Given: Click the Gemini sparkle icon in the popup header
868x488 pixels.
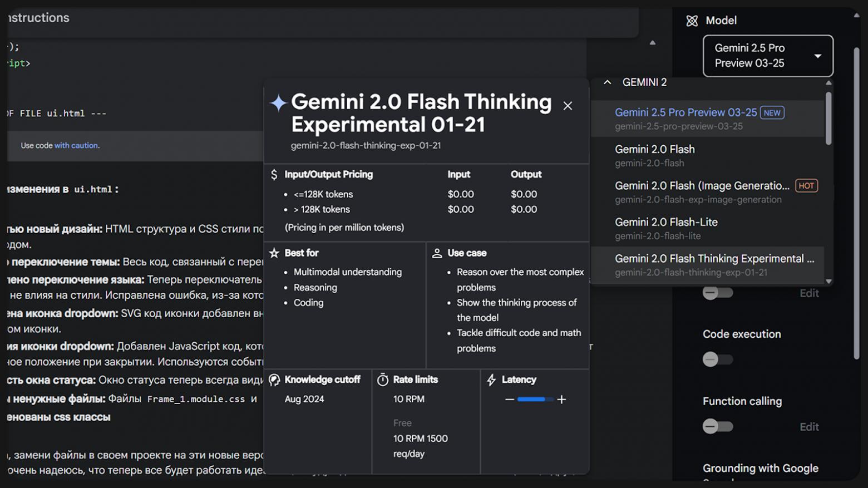Looking at the screenshot, I should click(278, 103).
